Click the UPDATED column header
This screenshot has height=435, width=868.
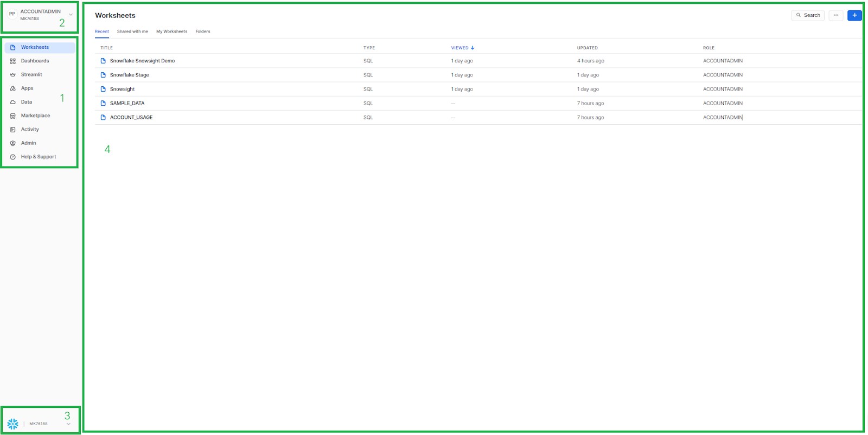588,48
